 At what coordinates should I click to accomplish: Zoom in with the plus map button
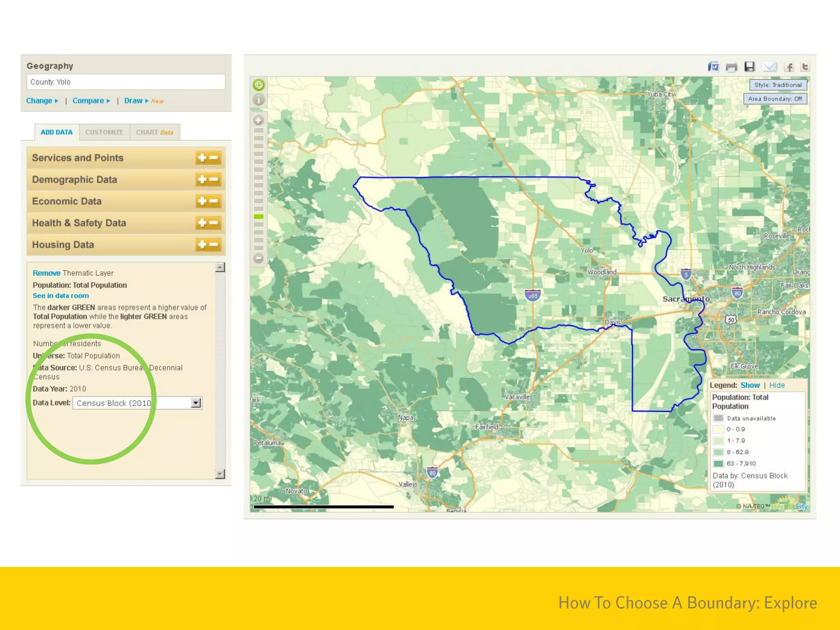point(258,121)
